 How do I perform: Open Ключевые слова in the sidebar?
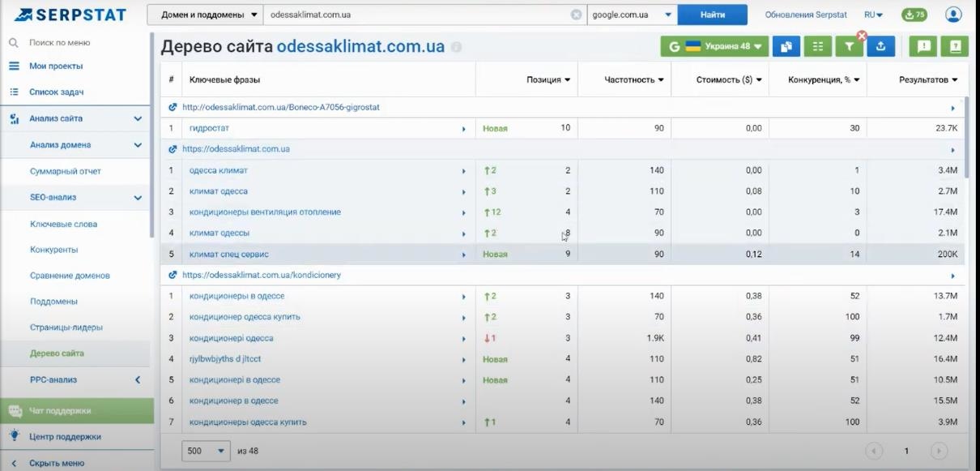[63, 224]
